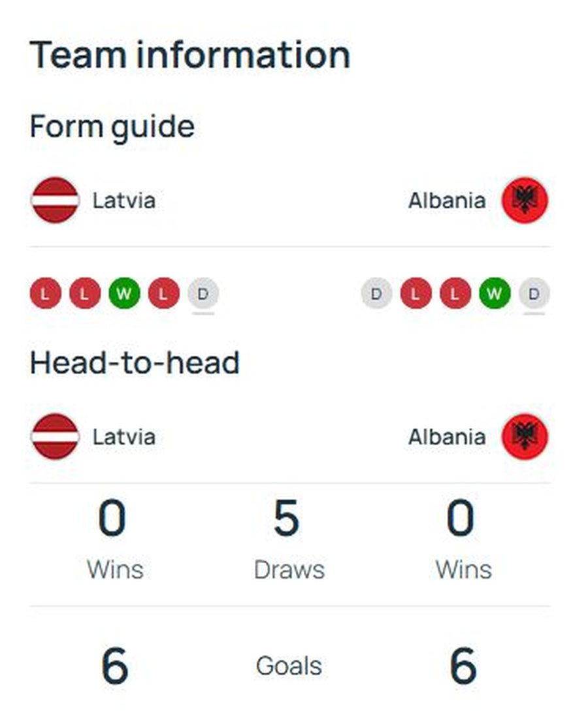588x725 pixels.
Task: Select Latvia's second loss badge
Action: click(85, 293)
